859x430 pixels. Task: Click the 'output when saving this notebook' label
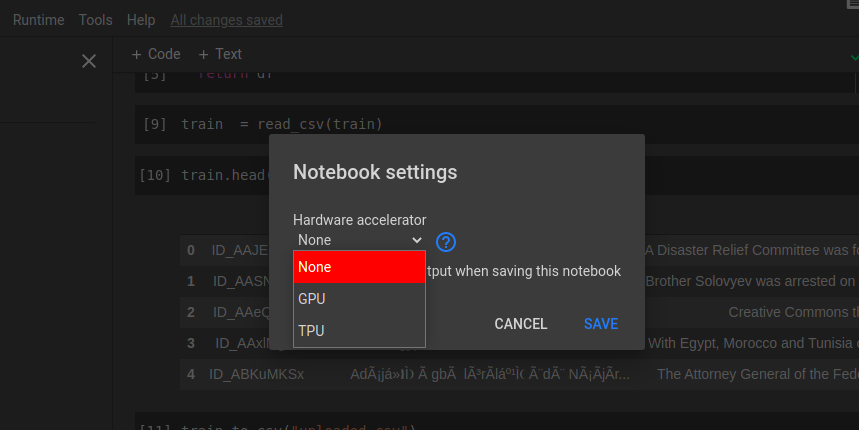(524, 271)
